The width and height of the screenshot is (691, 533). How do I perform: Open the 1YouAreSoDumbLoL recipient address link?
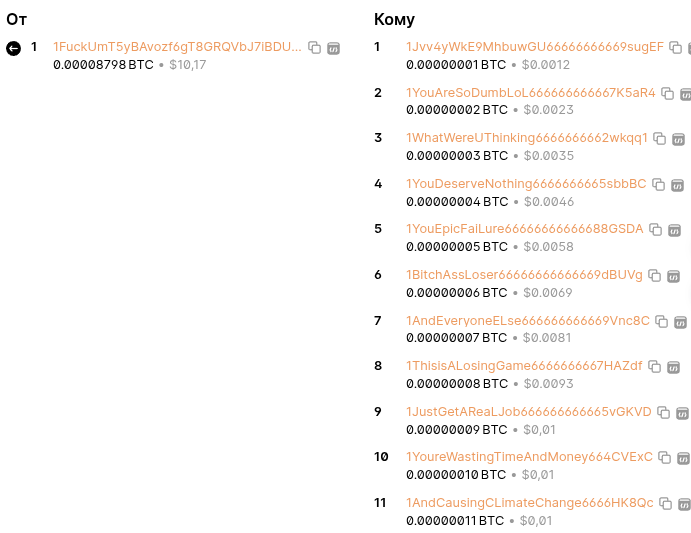(x=531, y=93)
